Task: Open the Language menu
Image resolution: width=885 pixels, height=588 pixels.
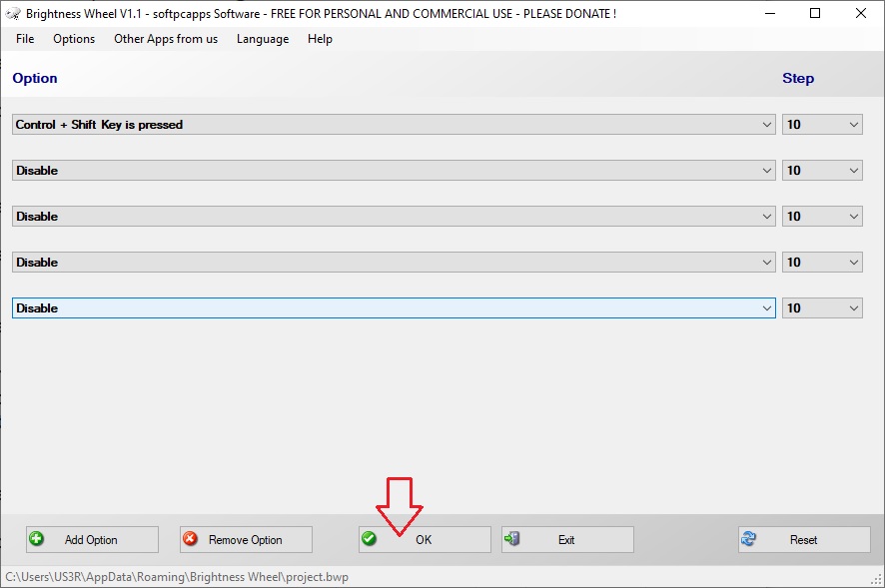Action: [x=263, y=39]
